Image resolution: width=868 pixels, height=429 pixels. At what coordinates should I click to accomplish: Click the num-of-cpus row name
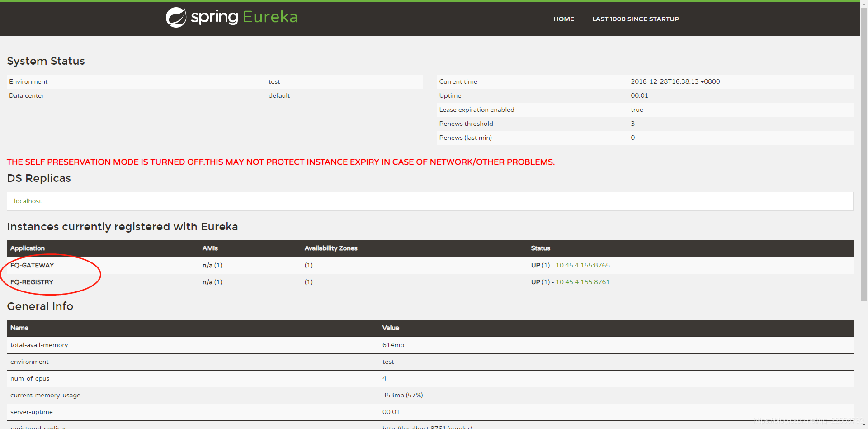(30, 378)
